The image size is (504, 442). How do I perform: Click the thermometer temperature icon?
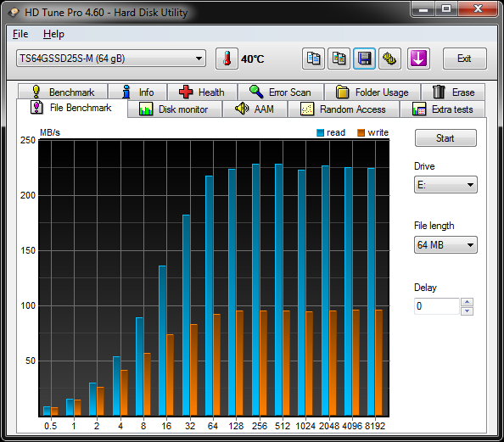(227, 59)
